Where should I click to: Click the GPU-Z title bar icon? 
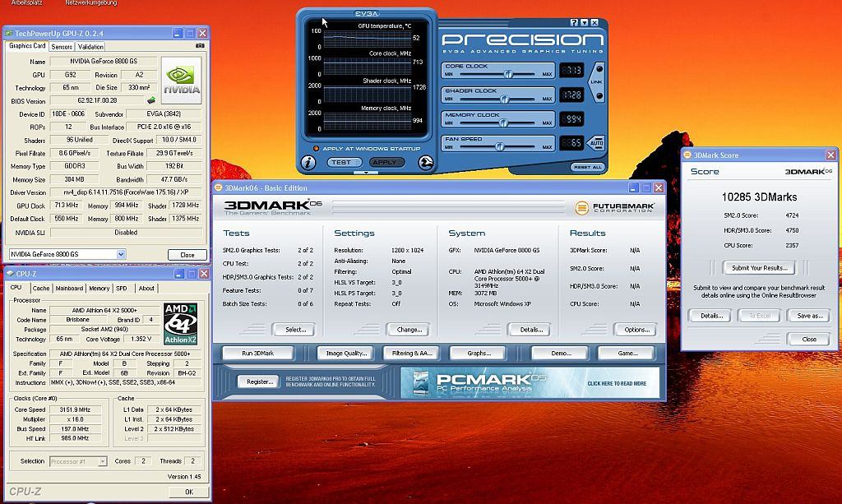[9, 33]
